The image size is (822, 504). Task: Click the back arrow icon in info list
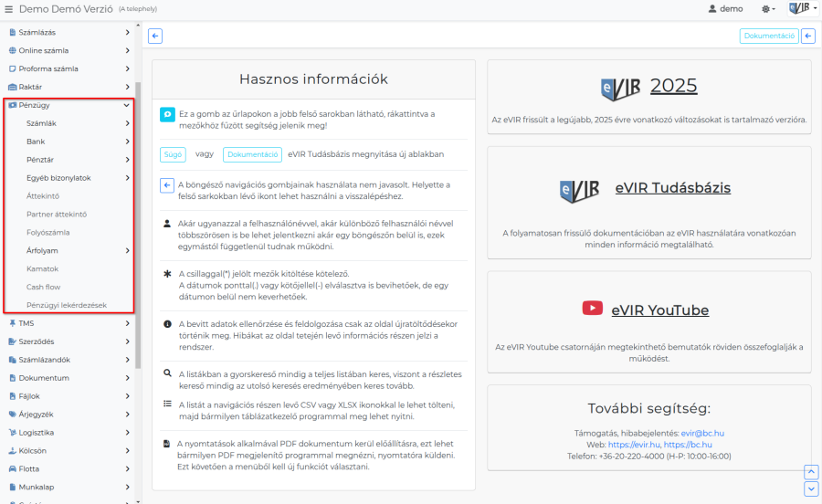(167, 185)
